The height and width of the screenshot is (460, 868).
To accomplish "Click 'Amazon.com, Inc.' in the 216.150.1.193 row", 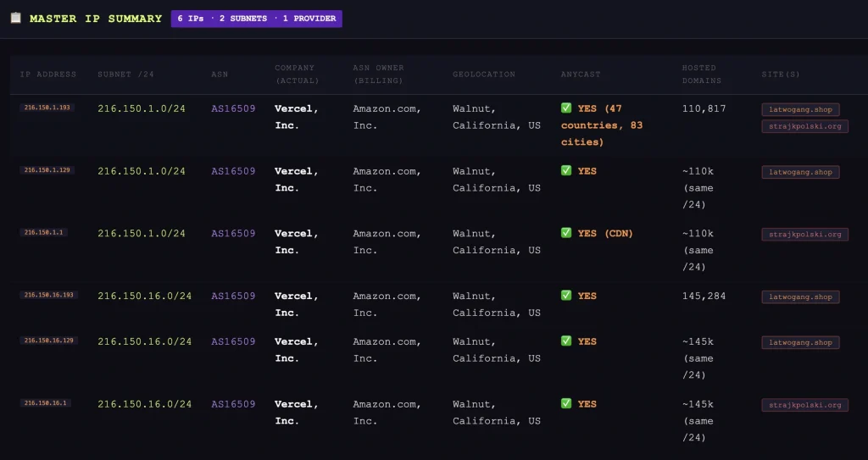I will click(x=387, y=117).
